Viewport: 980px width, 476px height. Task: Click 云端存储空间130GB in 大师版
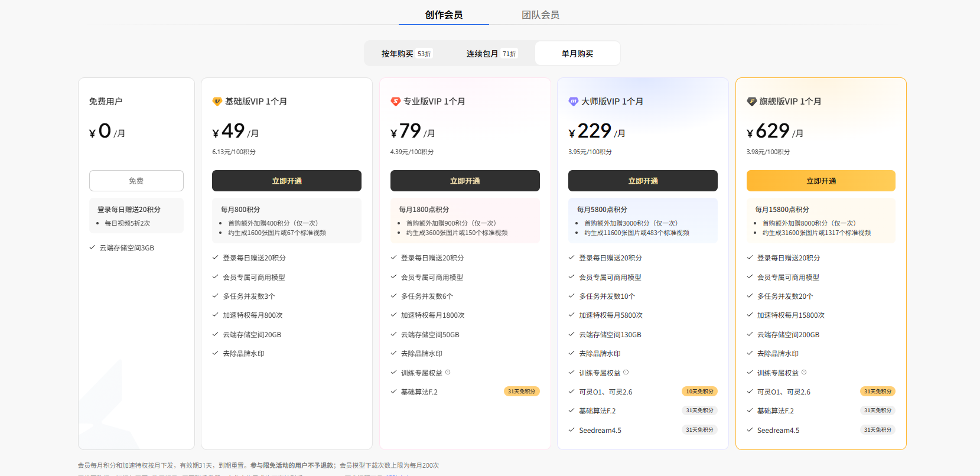tap(610, 335)
